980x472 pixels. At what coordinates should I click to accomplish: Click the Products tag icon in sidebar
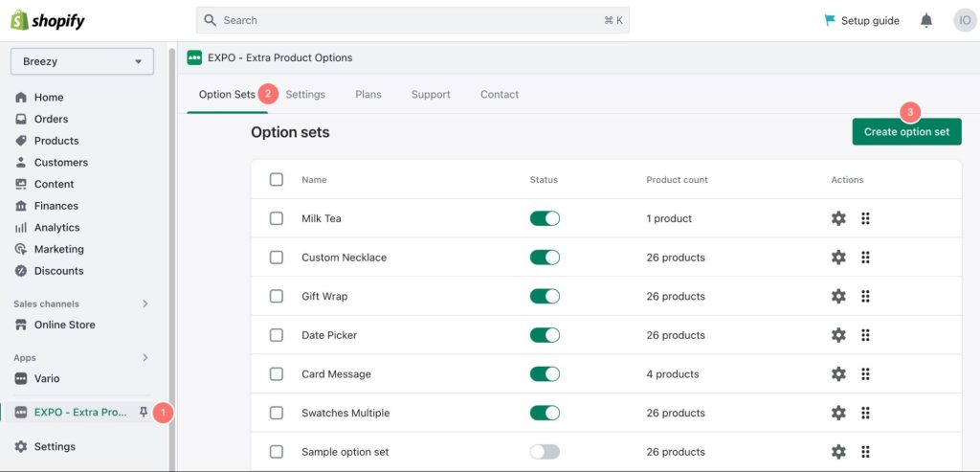[21, 141]
